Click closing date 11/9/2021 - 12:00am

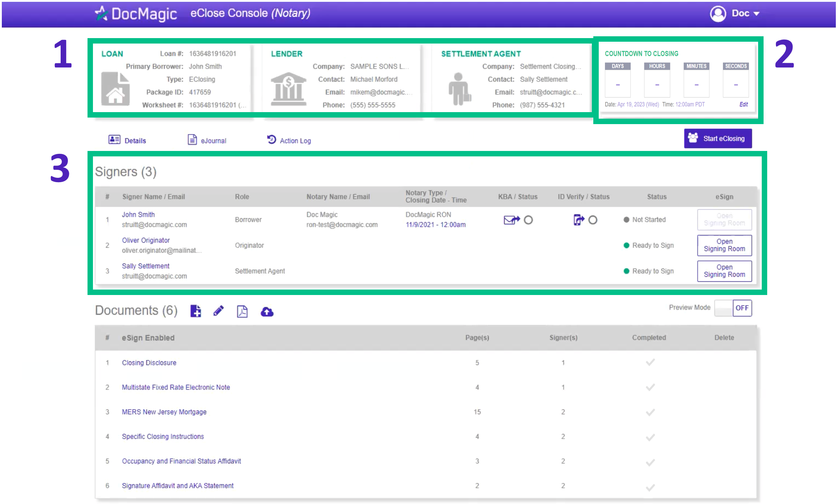click(436, 225)
